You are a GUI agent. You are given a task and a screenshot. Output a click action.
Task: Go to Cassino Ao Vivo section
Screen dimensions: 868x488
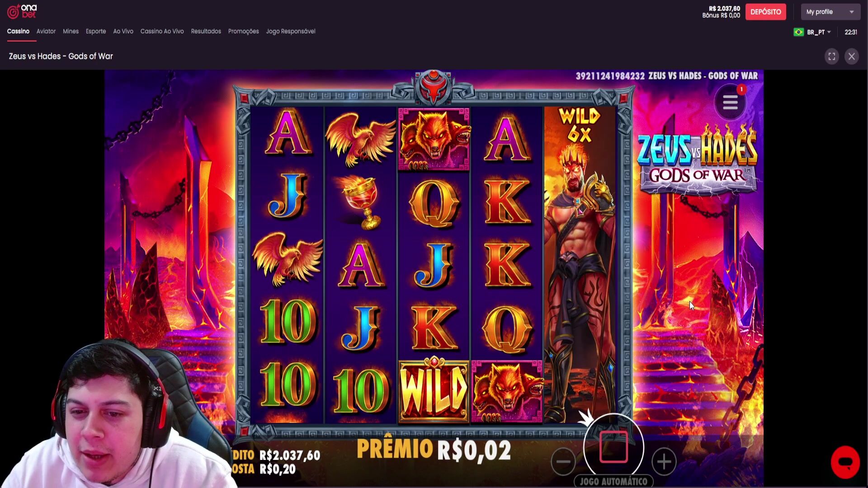pyautogui.click(x=162, y=31)
